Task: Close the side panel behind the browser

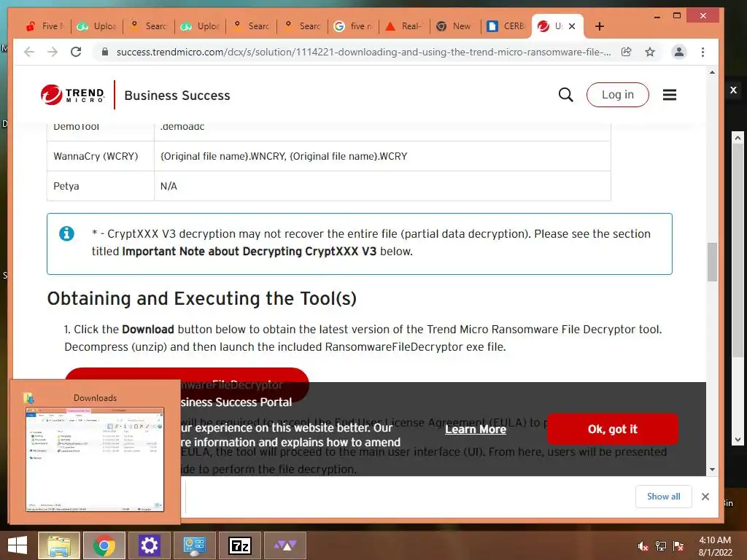Action: [734, 90]
